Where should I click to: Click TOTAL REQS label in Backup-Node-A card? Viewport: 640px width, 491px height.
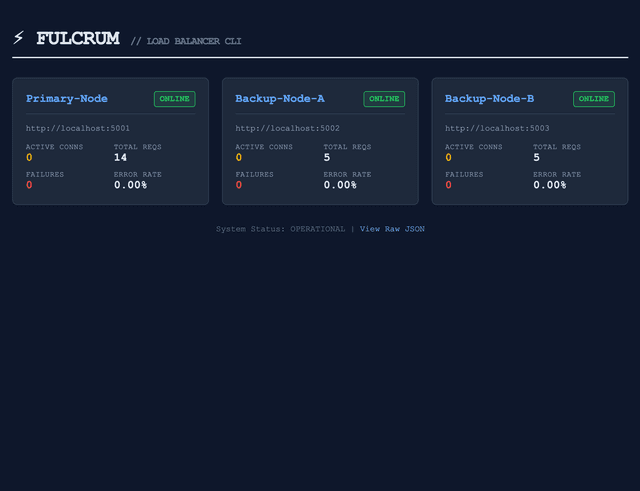tap(347, 147)
